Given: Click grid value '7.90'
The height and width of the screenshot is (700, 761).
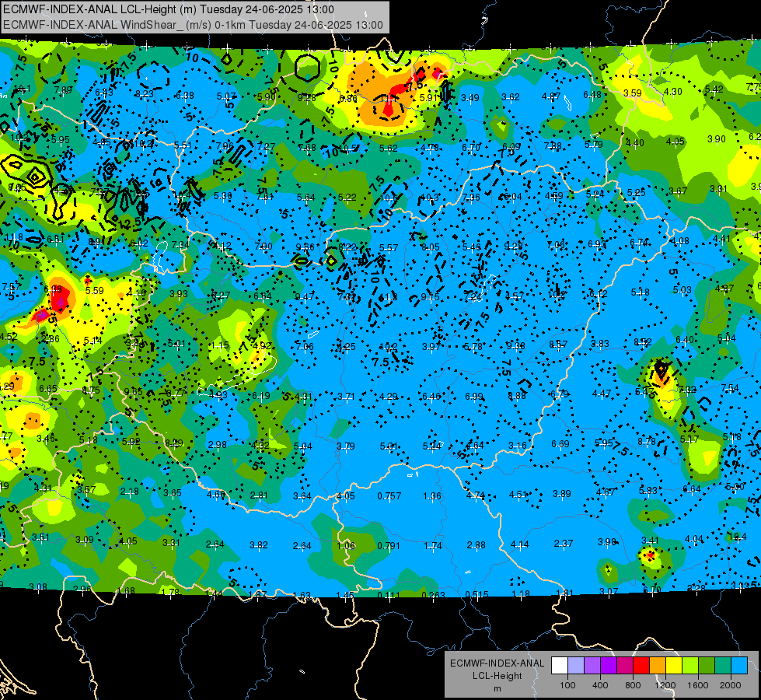Looking at the screenshot, I should pos(264,247).
